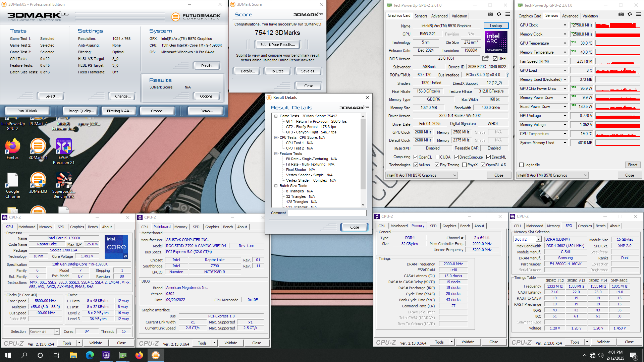Click the Comment input field

coord(327,213)
